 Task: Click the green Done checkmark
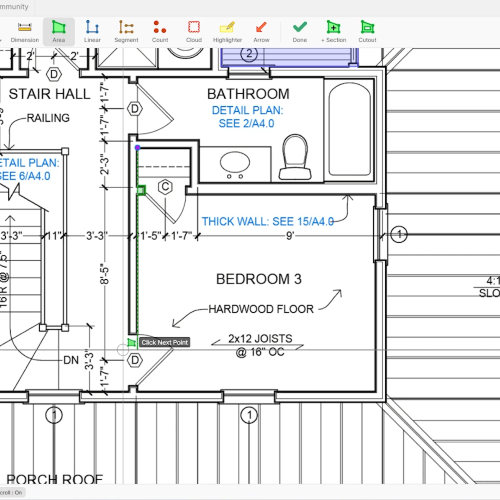300,32
